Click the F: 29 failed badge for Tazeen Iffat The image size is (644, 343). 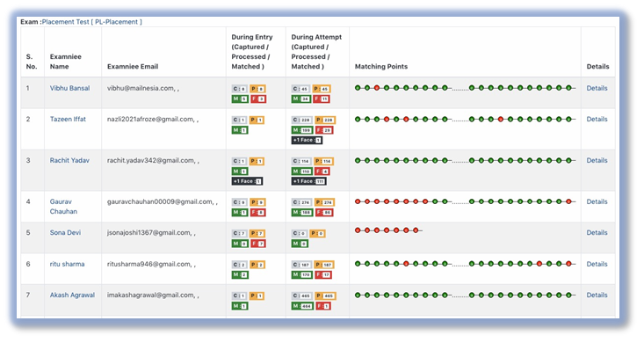[324, 130]
